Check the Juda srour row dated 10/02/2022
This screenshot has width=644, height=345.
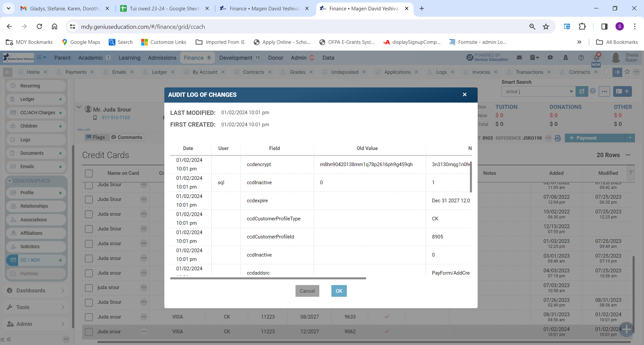point(89,214)
